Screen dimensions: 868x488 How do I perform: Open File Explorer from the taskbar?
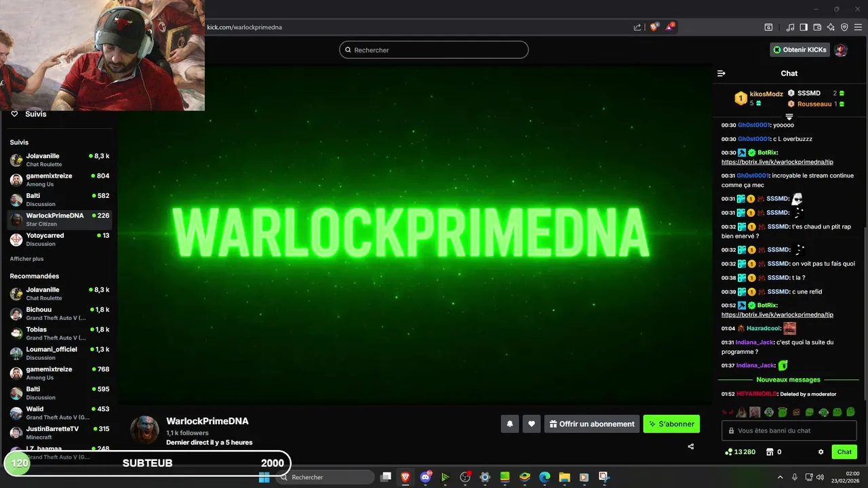tap(564, 477)
